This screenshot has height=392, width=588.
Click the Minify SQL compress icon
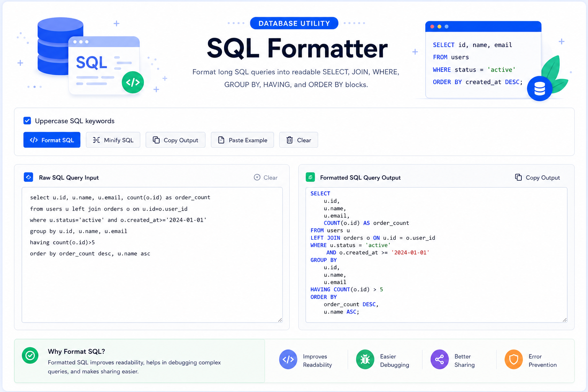click(x=96, y=140)
